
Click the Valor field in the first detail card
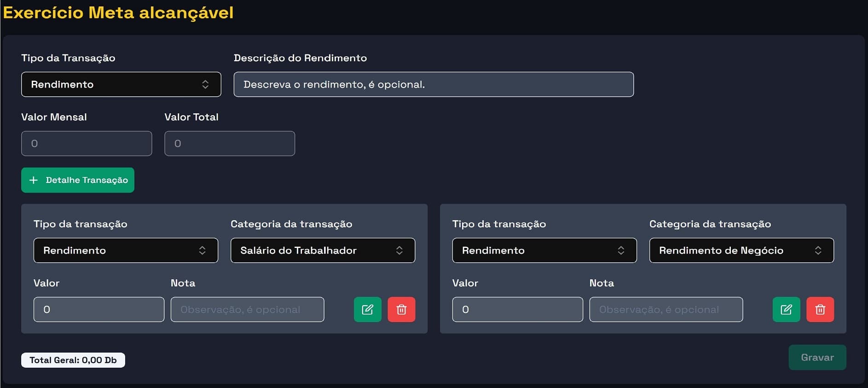point(98,309)
